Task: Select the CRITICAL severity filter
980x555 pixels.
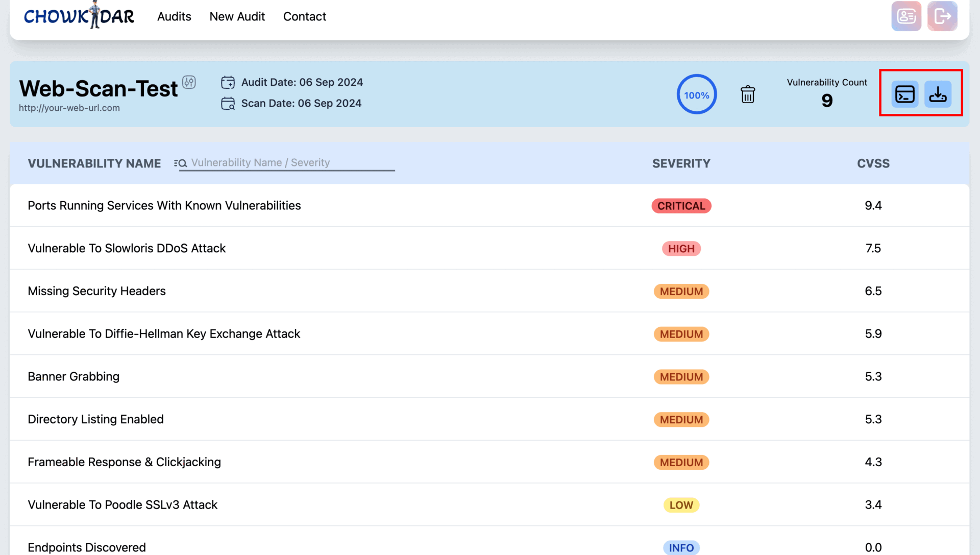Action: coord(681,206)
